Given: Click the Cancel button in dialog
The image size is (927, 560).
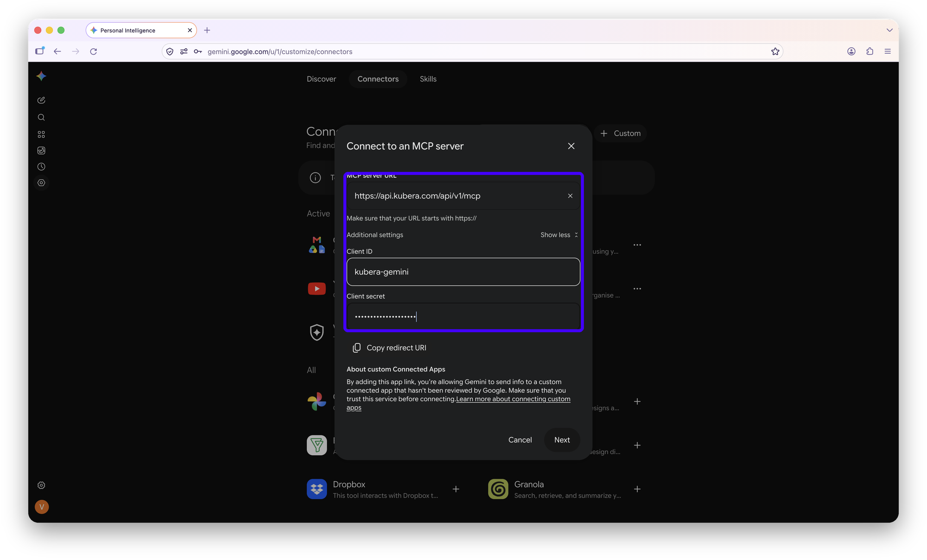Looking at the screenshot, I should point(520,440).
